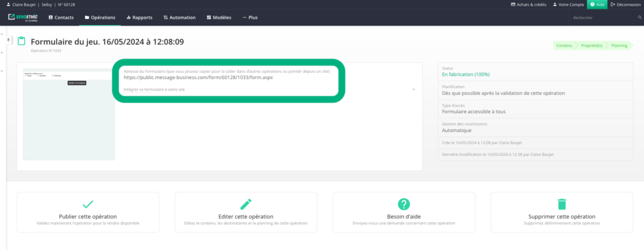Open the Rapports menu
Viewport: 644px width, 250px height.
[139, 18]
